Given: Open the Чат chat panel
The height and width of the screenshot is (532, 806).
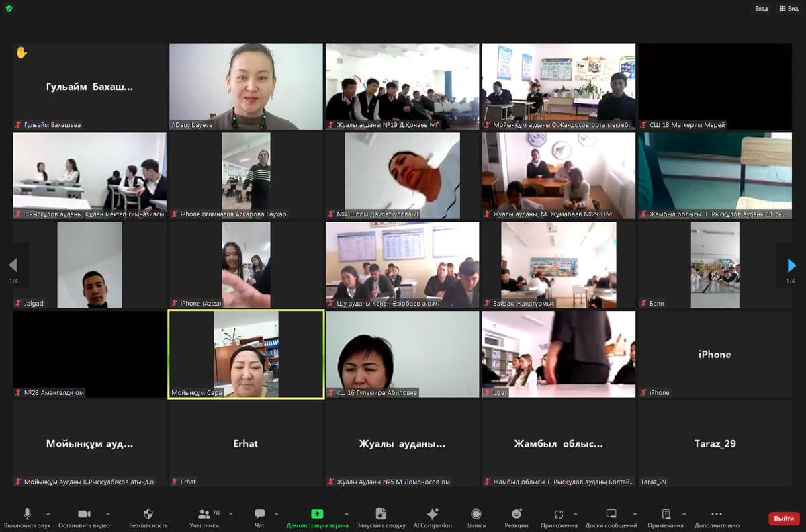Looking at the screenshot, I should point(259,514).
